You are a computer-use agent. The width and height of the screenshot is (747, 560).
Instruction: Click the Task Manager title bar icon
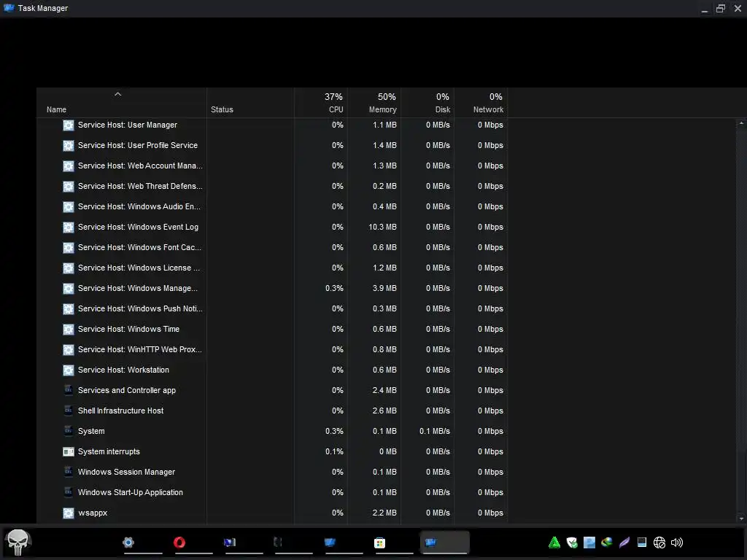pos(9,8)
